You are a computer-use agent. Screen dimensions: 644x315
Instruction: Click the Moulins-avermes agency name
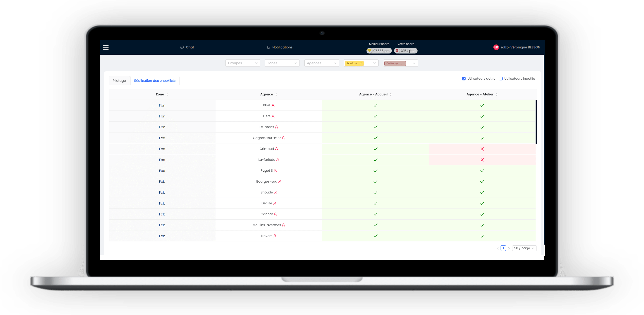[267, 225]
